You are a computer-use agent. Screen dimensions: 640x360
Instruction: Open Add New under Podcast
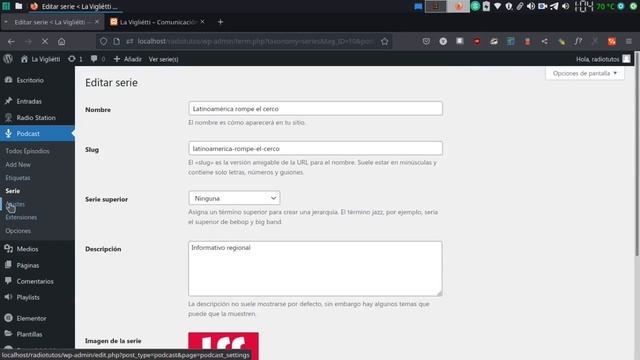[18, 164]
